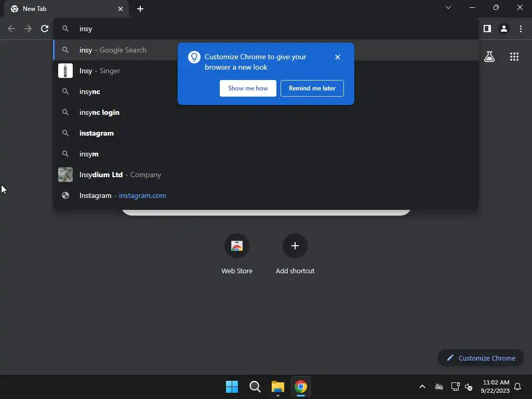The height and width of the screenshot is (399, 532).
Task: Click the address bar input containing insy
Action: (266, 29)
